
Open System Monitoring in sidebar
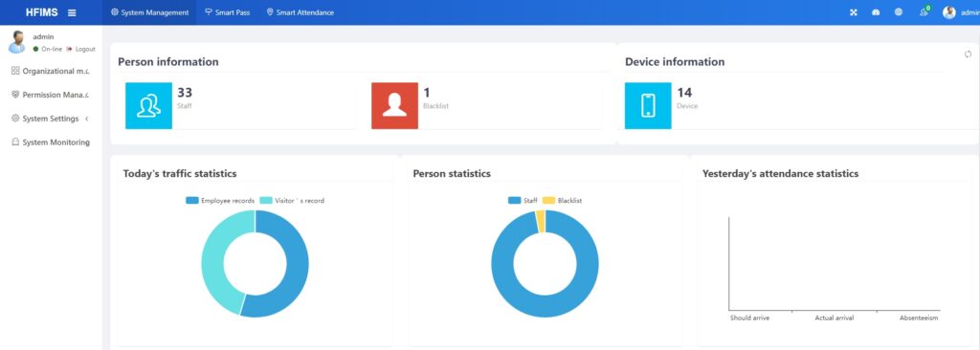52,142
